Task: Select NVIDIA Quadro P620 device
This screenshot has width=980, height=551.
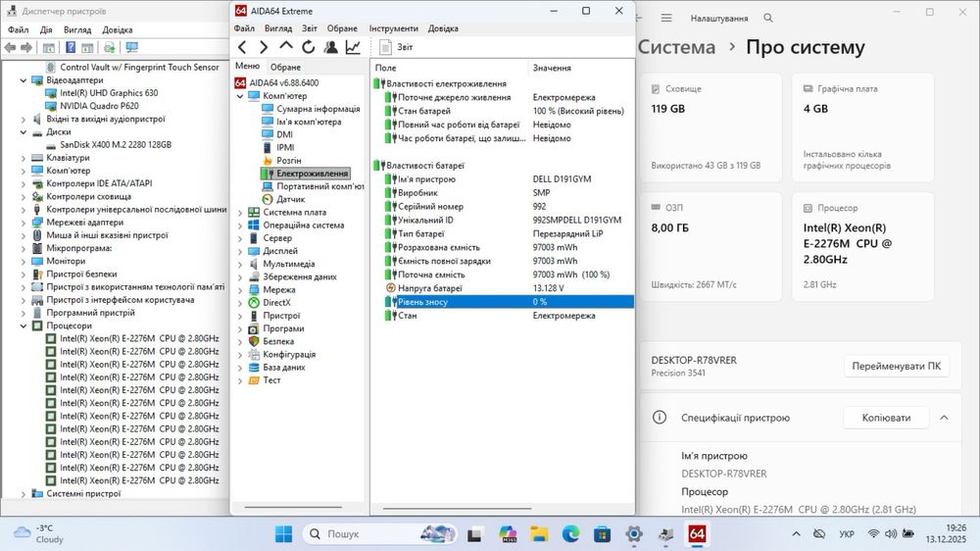Action: coord(99,106)
